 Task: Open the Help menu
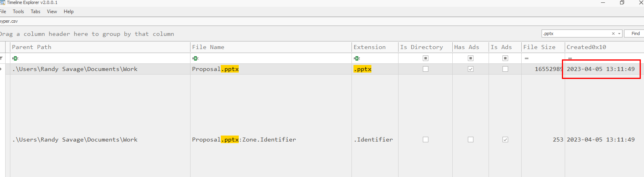tap(69, 12)
